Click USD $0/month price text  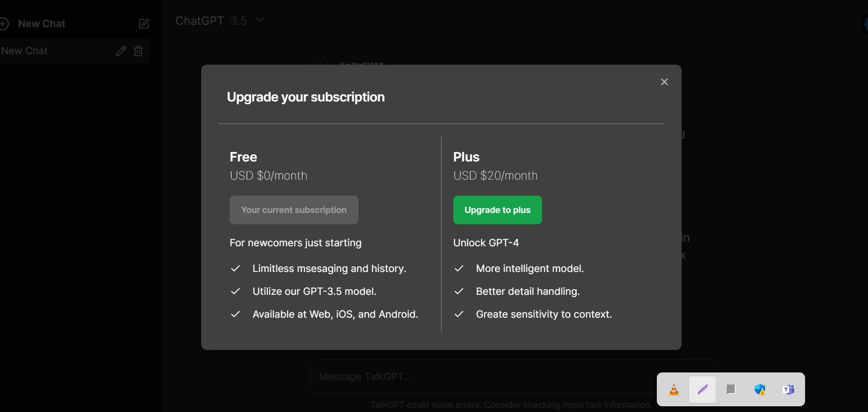point(268,176)
